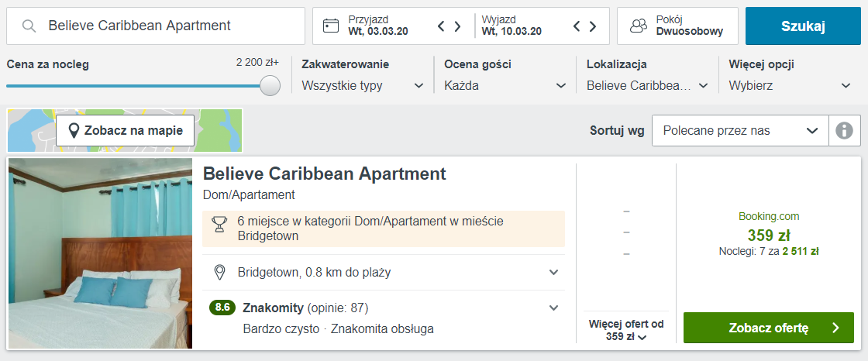Expand the Znakomity reviews section
The image size is (868, 361).
point(553,308)
